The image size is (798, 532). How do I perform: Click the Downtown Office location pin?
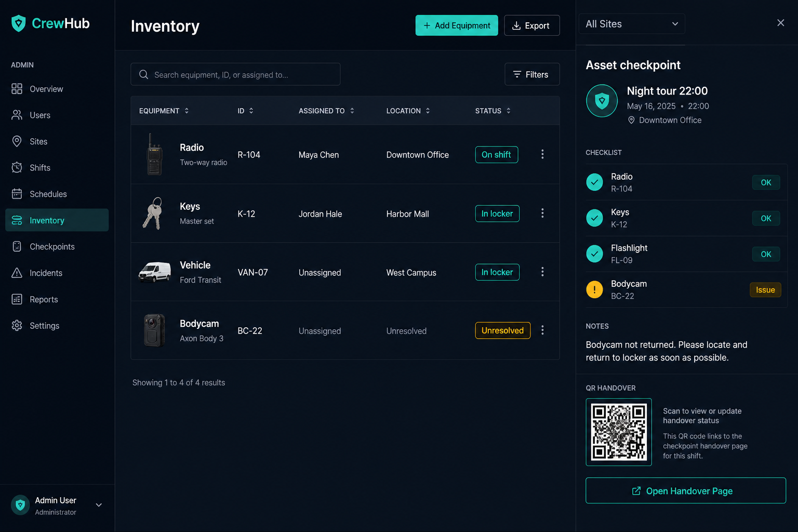[631, 121]
